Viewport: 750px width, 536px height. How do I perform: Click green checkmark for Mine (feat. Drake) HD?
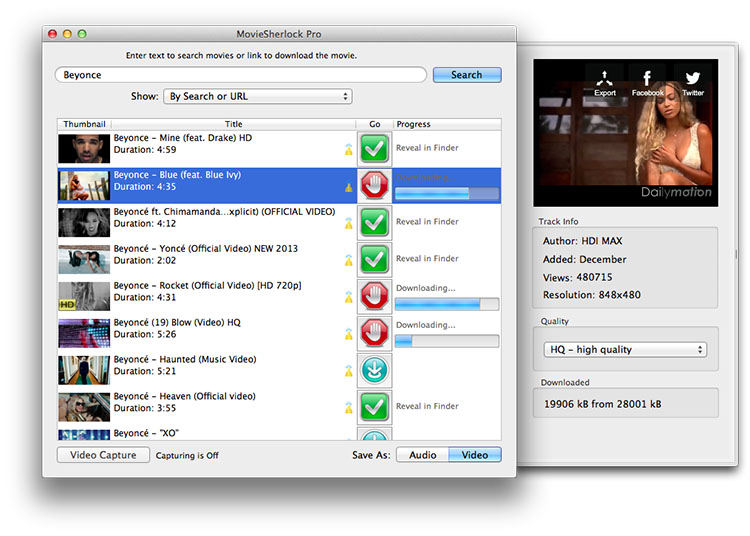coord(374,149)
